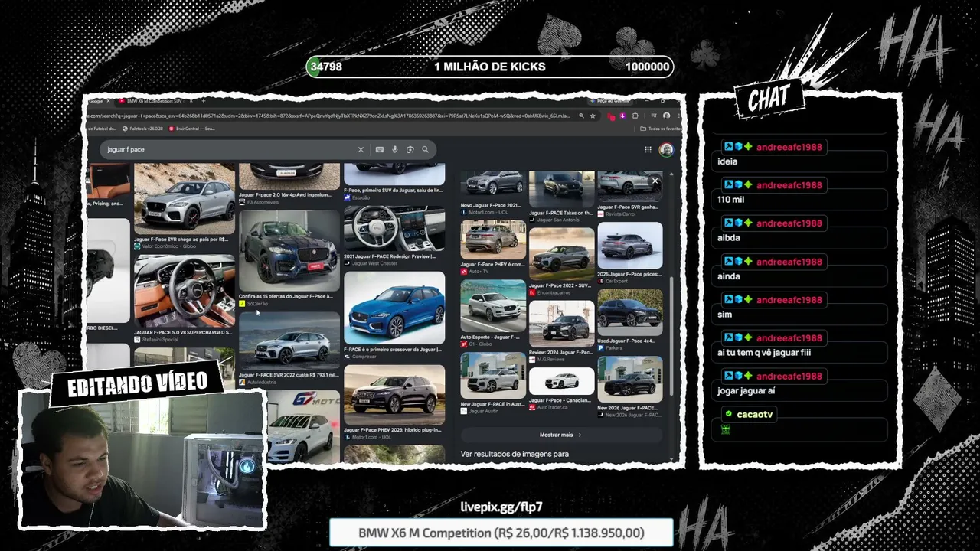
Task: Open the media control toolbar icon
Action: (653, 116)
